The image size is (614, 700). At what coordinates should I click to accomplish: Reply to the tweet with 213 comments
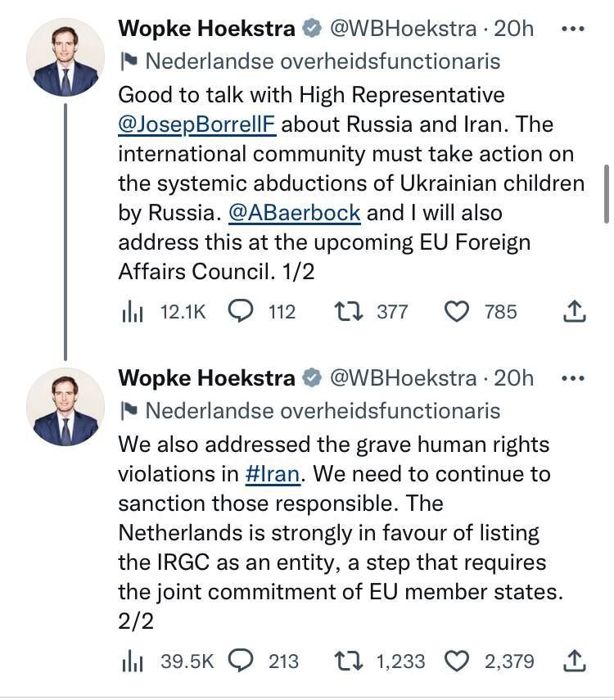coord(240,660)
